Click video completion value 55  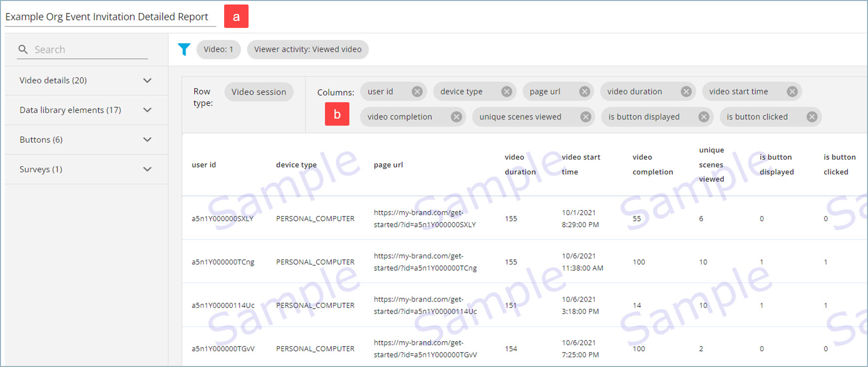tap(637, 218)
